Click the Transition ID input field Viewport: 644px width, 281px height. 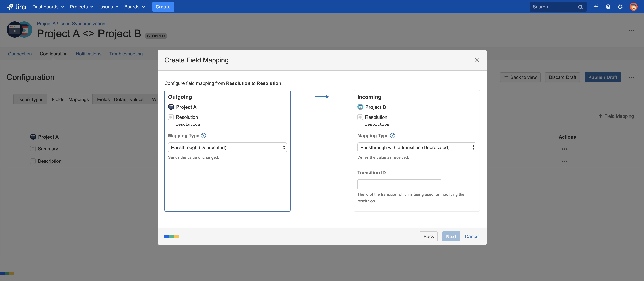(399, 184)
